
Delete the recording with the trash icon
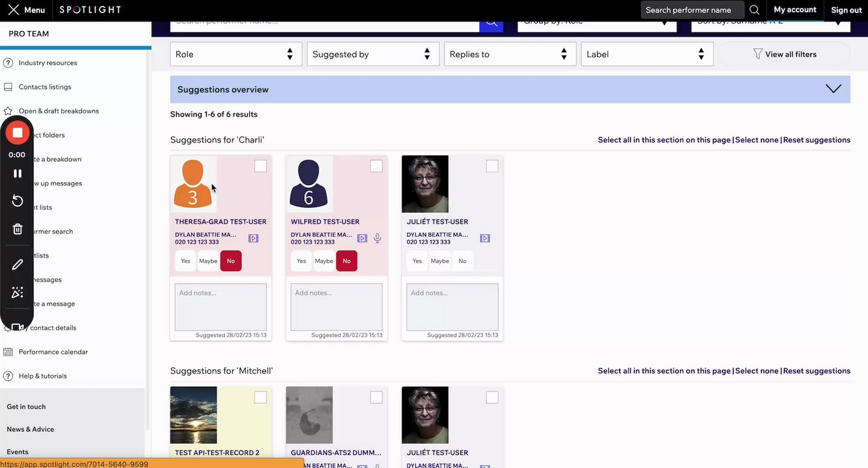[18, 229]
